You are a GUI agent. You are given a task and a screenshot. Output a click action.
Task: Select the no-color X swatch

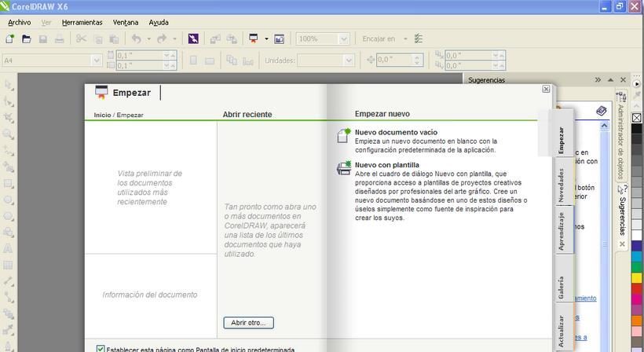click(637, 119)
